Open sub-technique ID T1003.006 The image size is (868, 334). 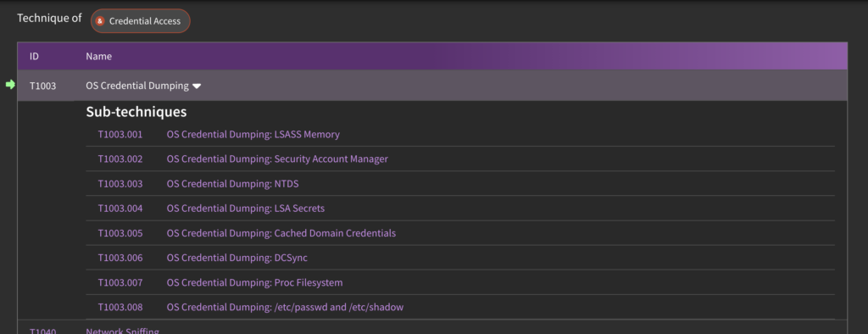[x=120, y=258]
